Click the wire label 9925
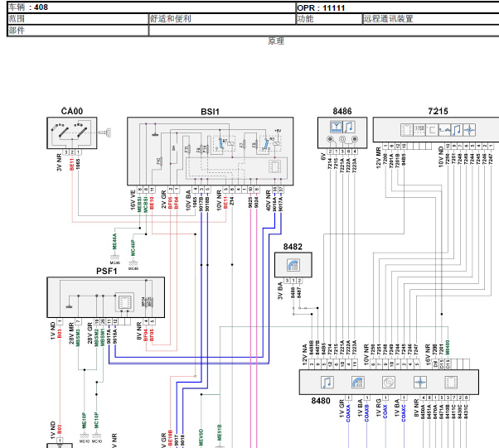 (250, 203)
